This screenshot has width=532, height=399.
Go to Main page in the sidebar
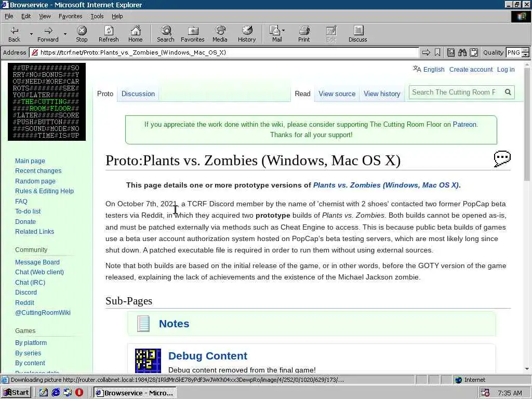(x=30, y=161)
